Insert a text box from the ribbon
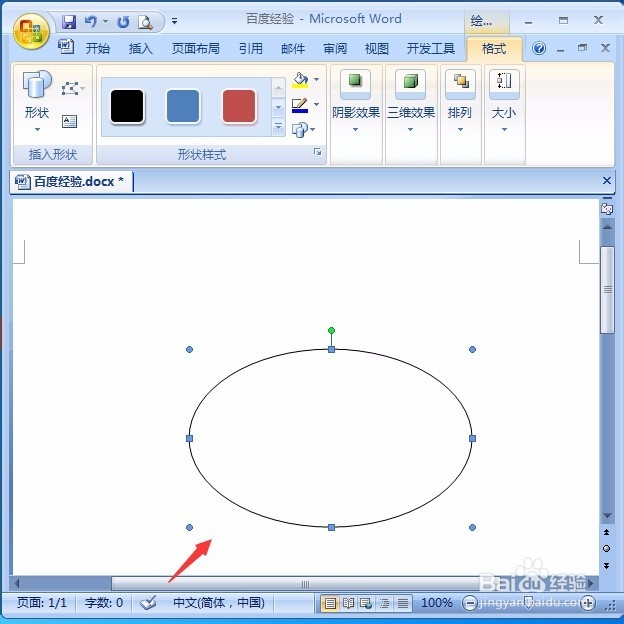Viewport: 624px width, 624px height. point(69,121)
